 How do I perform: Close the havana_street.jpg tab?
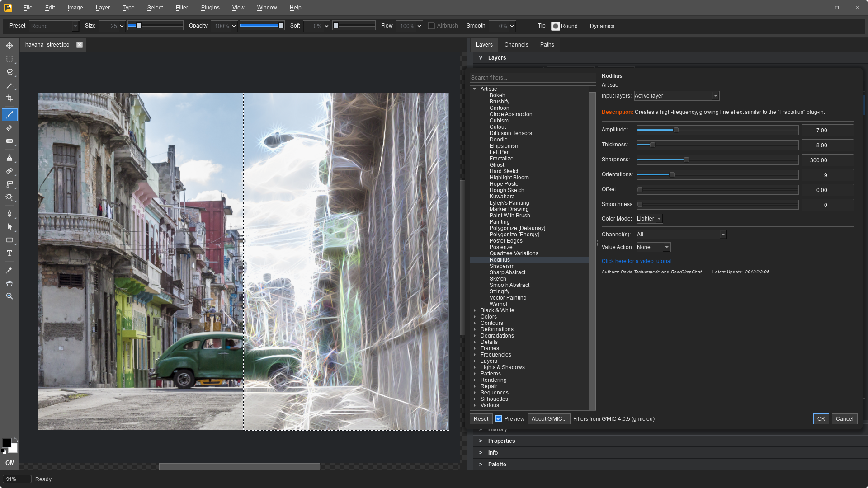pyautogui.click(x=80, y=45)
